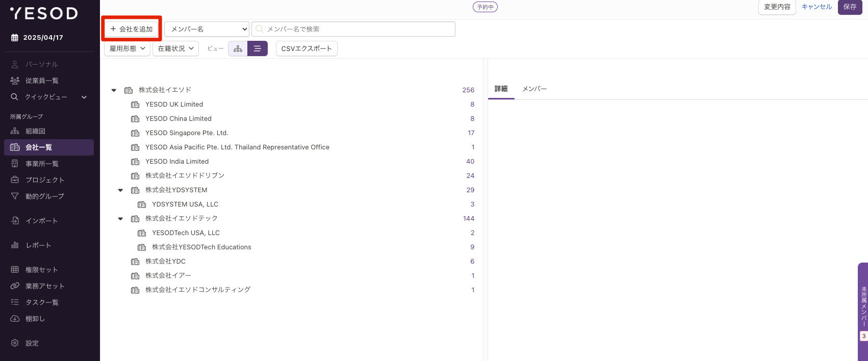
Task: Open the 雇用形態 filter dropdown
Action: (127, 48)
